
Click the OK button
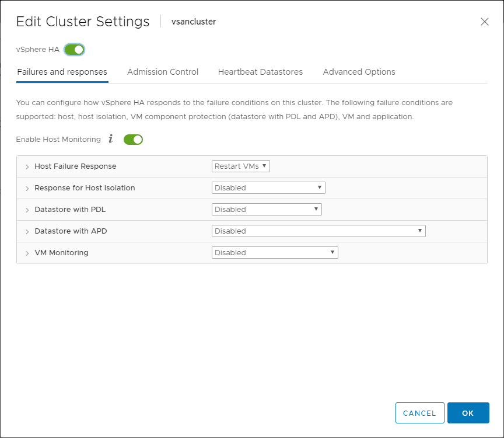pyautogui.click(x=468, y=413)
